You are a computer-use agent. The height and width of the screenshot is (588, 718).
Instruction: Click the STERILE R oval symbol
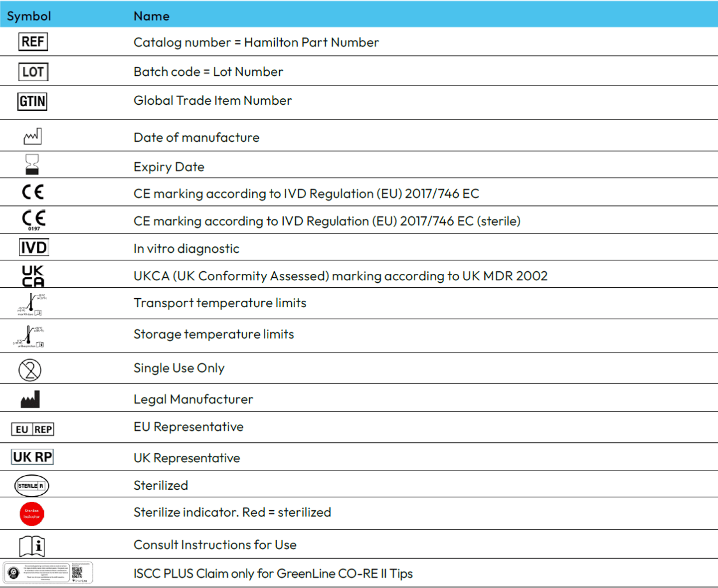(x=32, y=486)
